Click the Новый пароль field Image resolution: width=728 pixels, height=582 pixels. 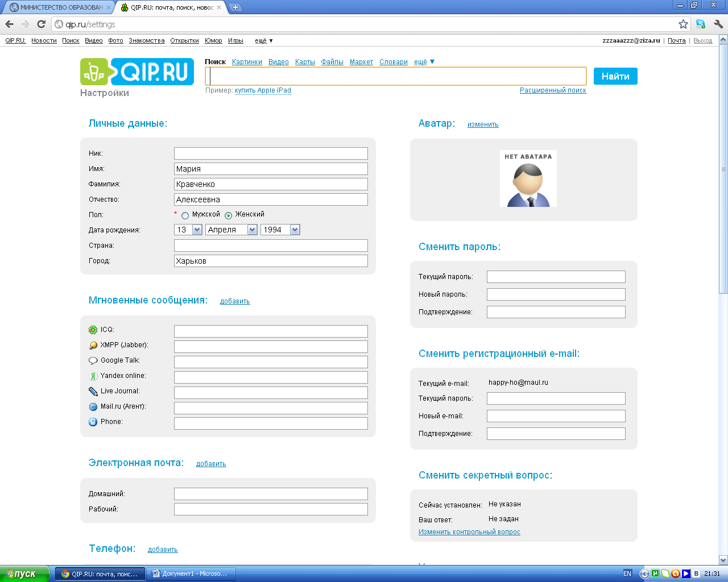pyautogui.click(x=556, y=294)
